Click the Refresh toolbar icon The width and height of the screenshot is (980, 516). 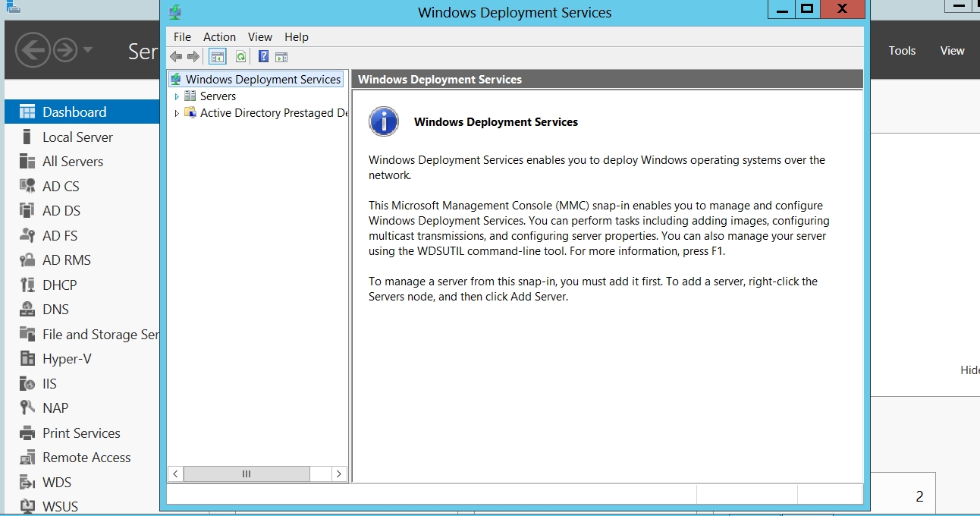(x=240, y=57)
